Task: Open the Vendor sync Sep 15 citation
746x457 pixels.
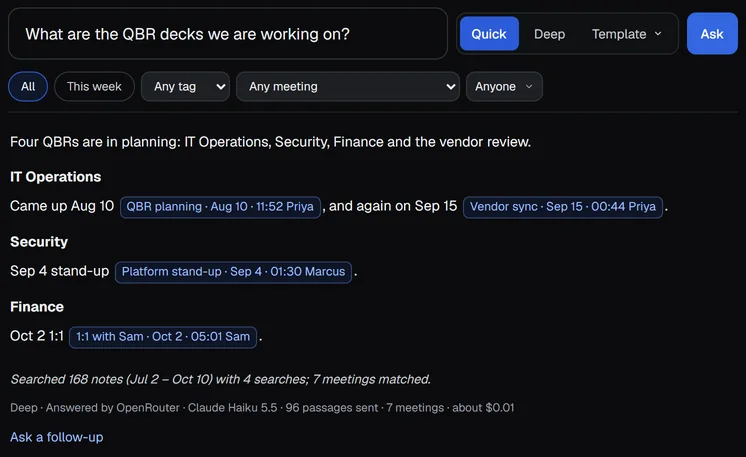Action: pyautogui.click(x=563, y=207)
